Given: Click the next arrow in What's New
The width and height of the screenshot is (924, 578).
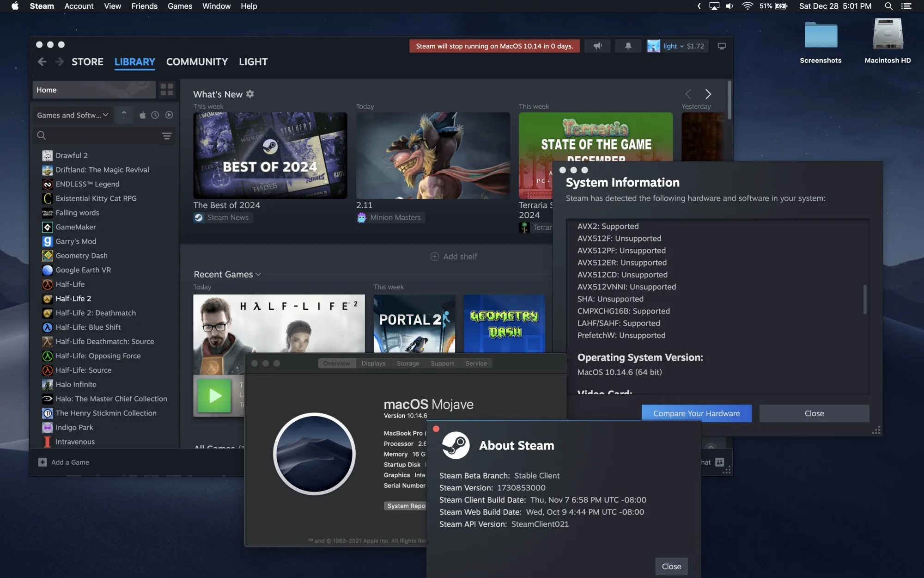Looking at the screenshot, I should tap(708, 94).
